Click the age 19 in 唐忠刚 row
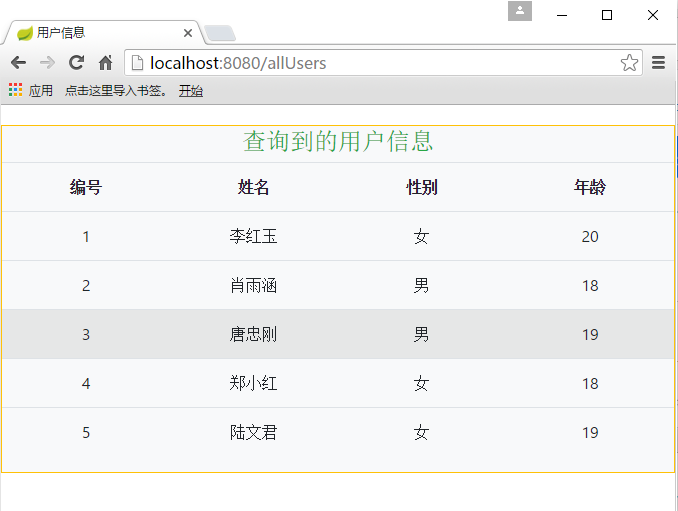The height and width of the screenshot is (511, 678). pyautogui.click(x=590, y=335)
